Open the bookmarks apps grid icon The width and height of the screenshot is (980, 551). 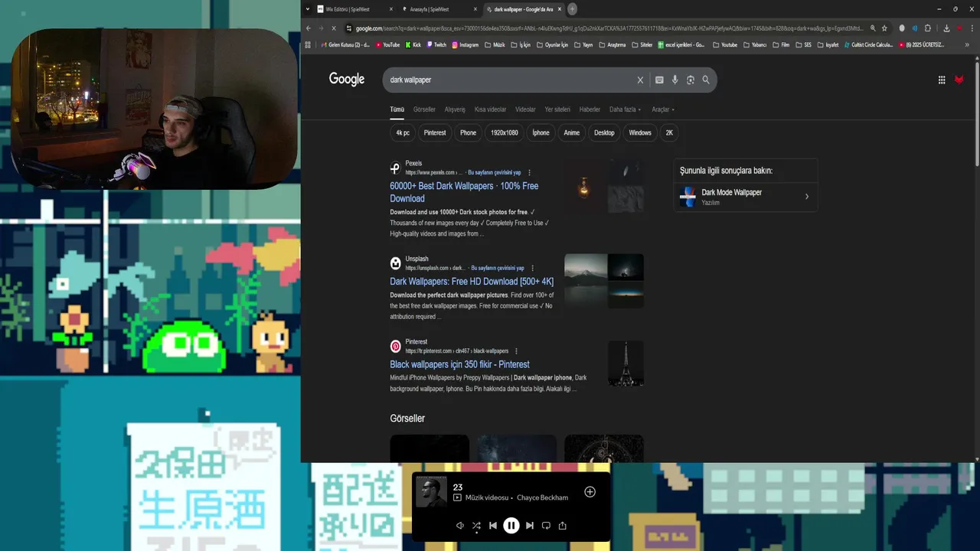pyautogui.click(x=309, y=45)
